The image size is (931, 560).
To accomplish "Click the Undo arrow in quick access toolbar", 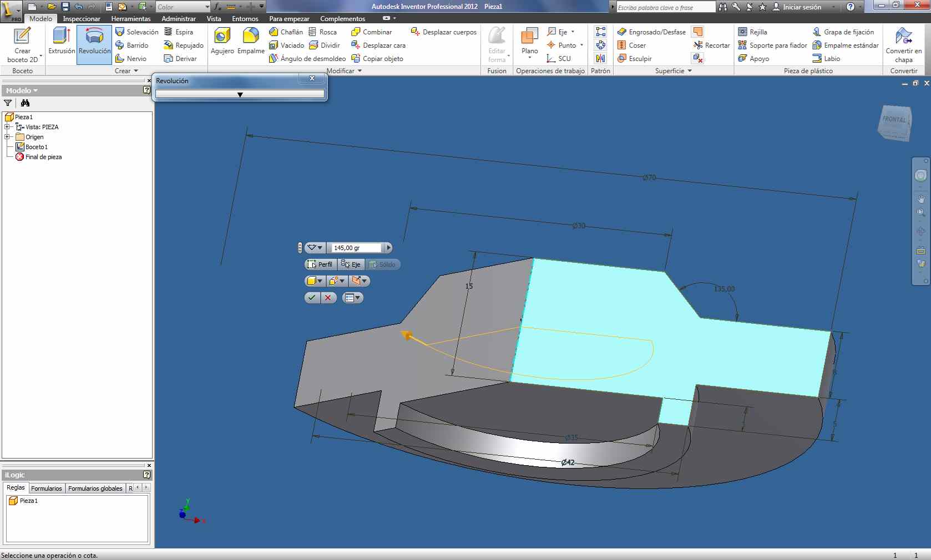I will click(78, 7).
